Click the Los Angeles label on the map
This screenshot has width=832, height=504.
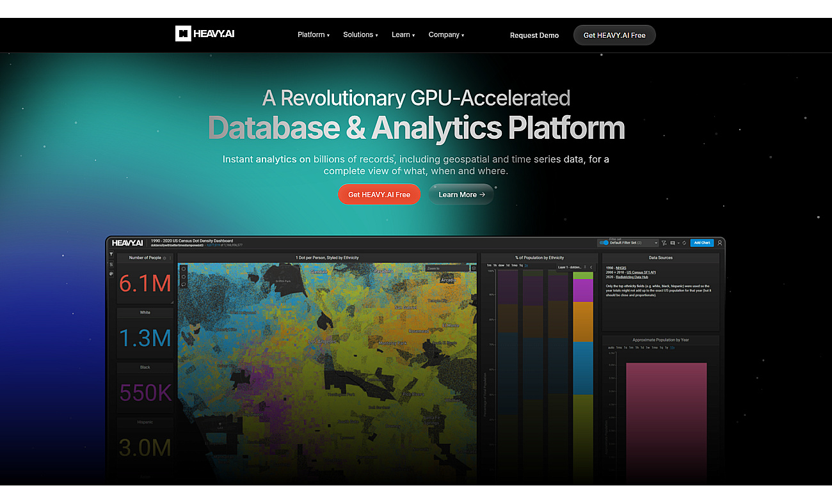click(x=321, y=342)
